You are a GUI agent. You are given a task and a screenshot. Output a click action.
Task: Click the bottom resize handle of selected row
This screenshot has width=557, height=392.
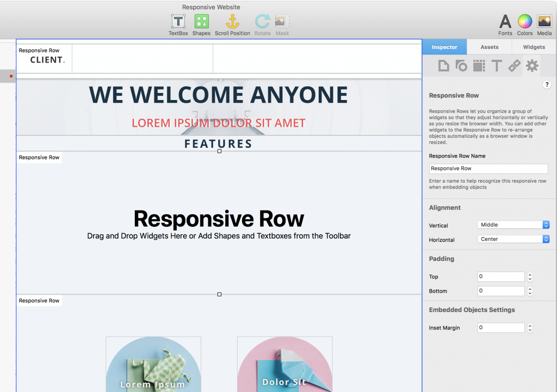point(219,294)
